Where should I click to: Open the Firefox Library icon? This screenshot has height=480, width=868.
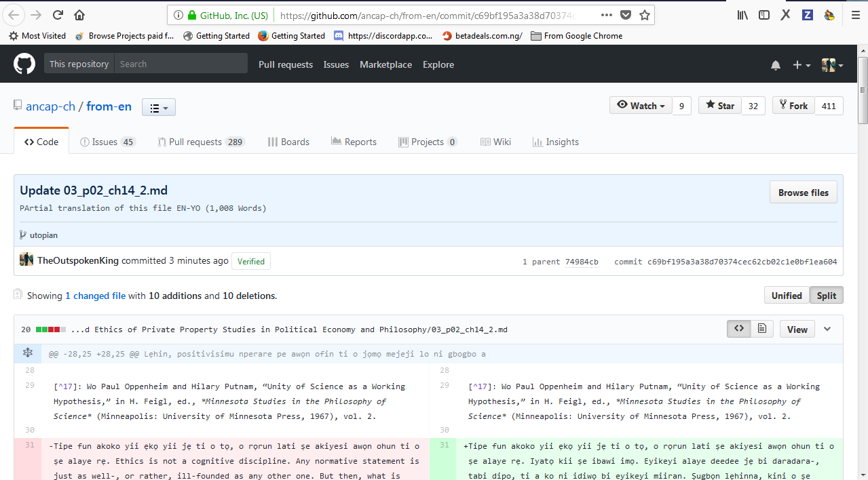coord(742,15)
